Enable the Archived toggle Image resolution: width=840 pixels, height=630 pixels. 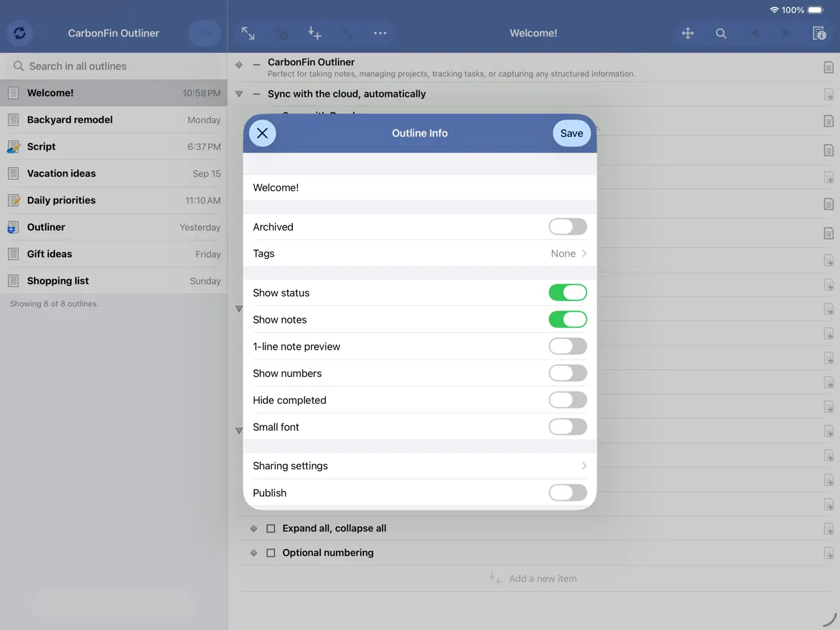point(567,227)
